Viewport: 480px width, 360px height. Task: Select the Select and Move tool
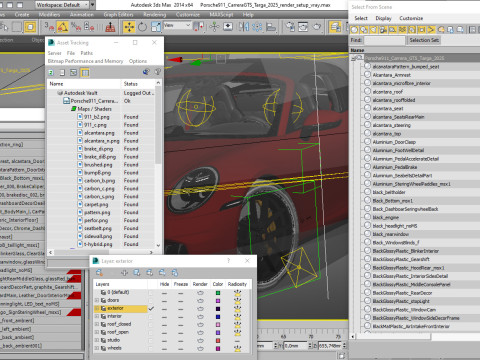point(129,27)
